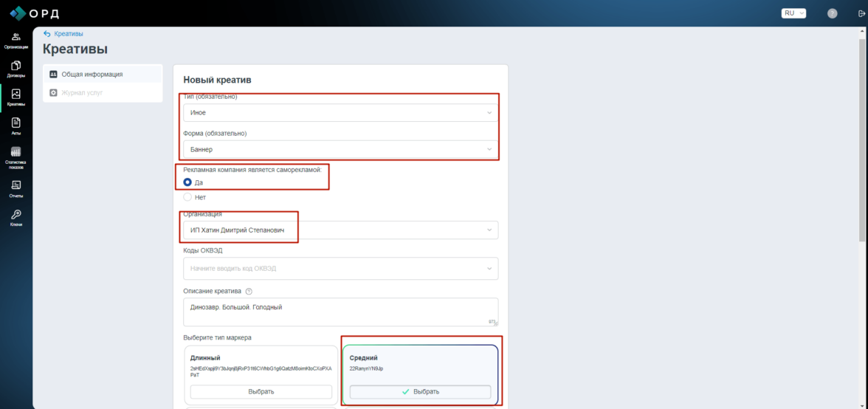
Task: Open the Отчеты sidebar section
Action: pos(16,189)
